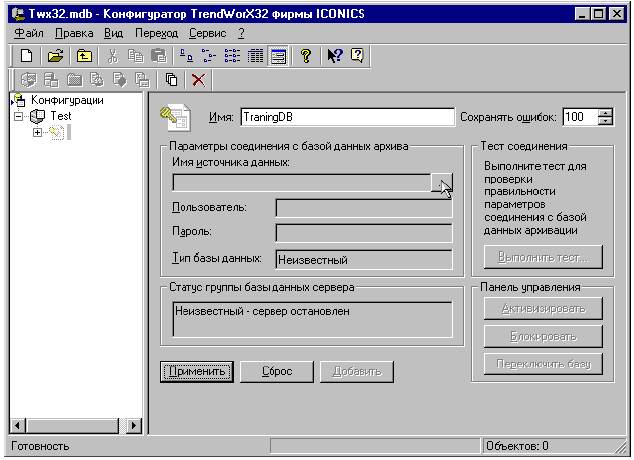634x460 pixels.
Task: Click the Пароль input field
Action: point(364,233)
